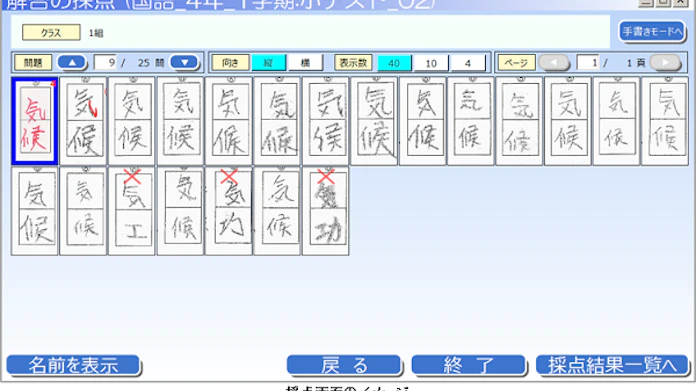Select X-marked answer card with 工
The width and height of the screenshot is (696, 391).
132,211
